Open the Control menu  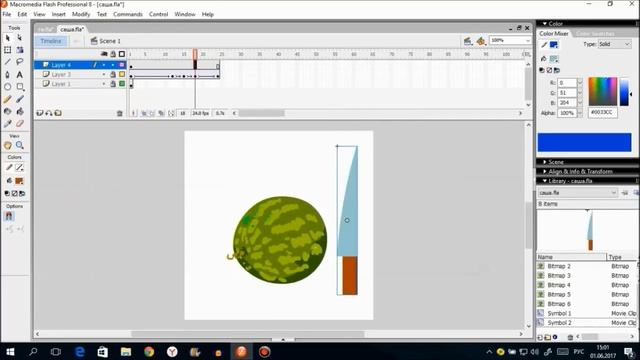click(x=158, y=14)
